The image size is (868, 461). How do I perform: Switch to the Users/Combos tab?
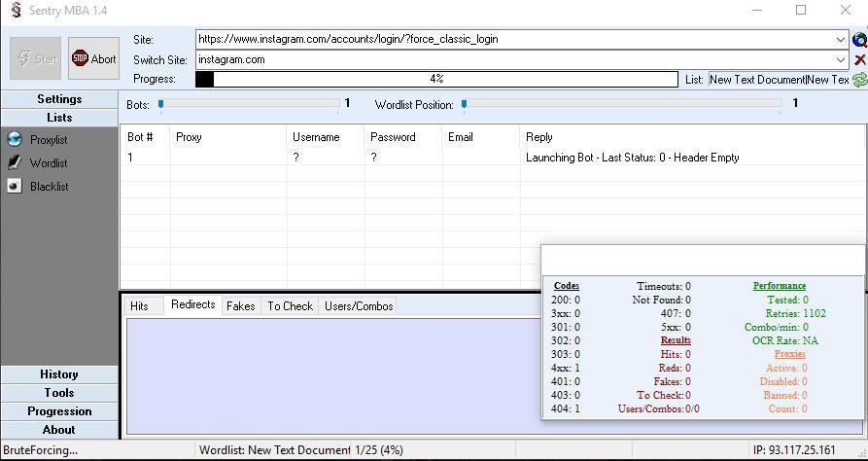(359, 305)
